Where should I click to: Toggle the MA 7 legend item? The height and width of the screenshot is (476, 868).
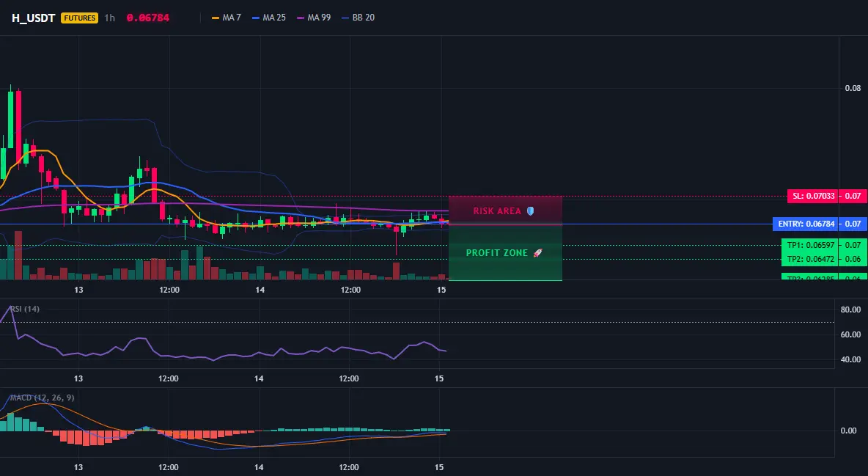tap(227, 18)
